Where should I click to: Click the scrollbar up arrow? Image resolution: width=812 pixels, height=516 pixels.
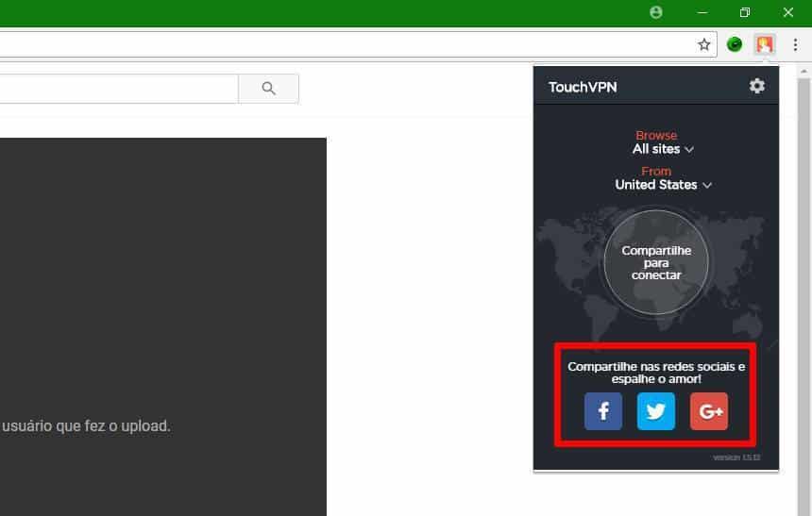(x=804, y=71)
